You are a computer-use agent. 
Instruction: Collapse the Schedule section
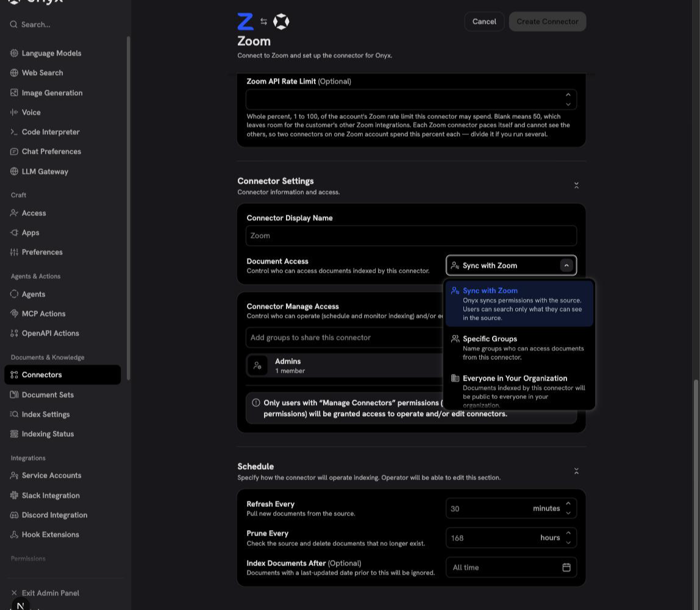tap(576, 471)
